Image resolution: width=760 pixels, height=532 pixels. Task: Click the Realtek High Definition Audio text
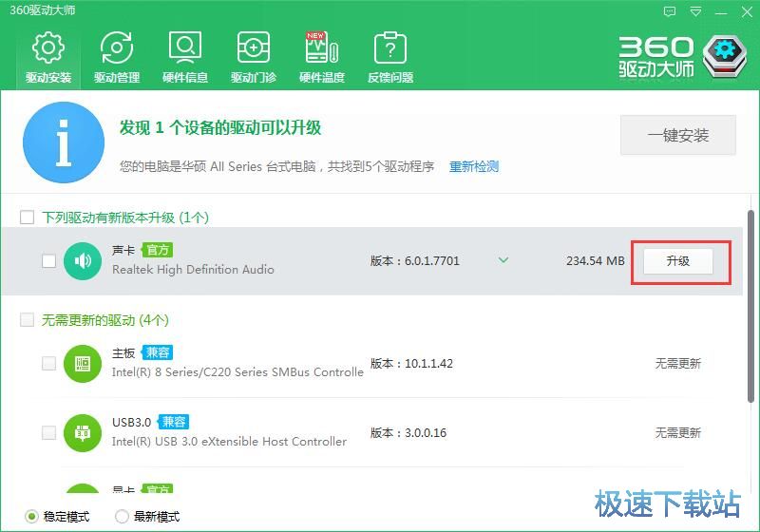click(193, 270)
